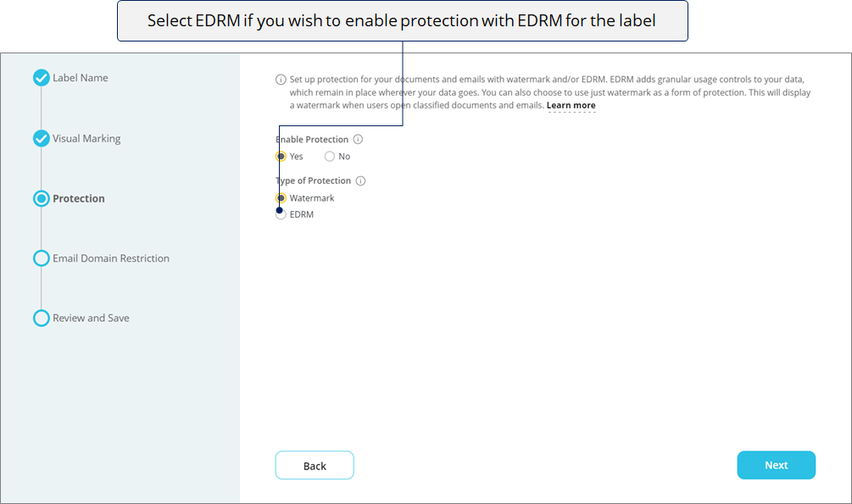Open the Email Domain Restriction step label
Image resolution: width=852 pixels, height=504 pixels.
[111, 258]
